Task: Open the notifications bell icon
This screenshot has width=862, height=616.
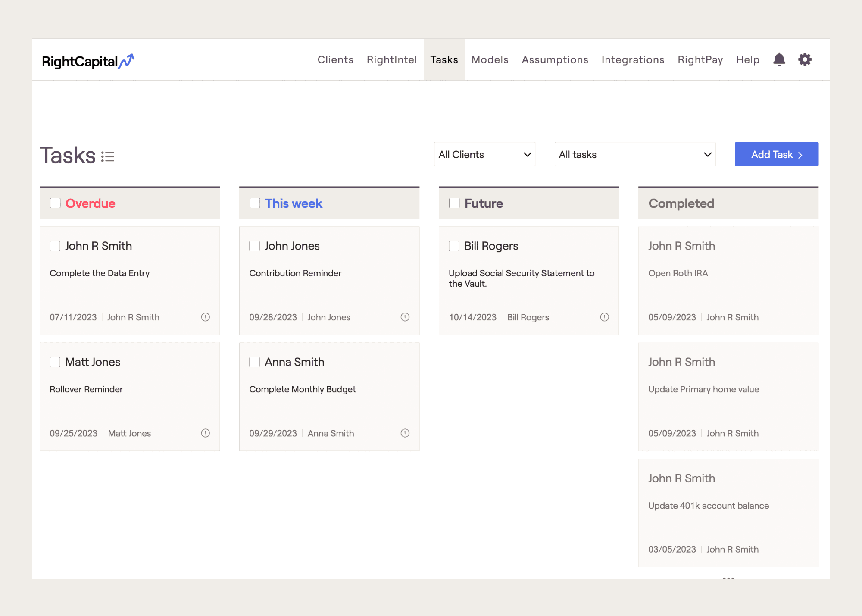Action: 779,59
